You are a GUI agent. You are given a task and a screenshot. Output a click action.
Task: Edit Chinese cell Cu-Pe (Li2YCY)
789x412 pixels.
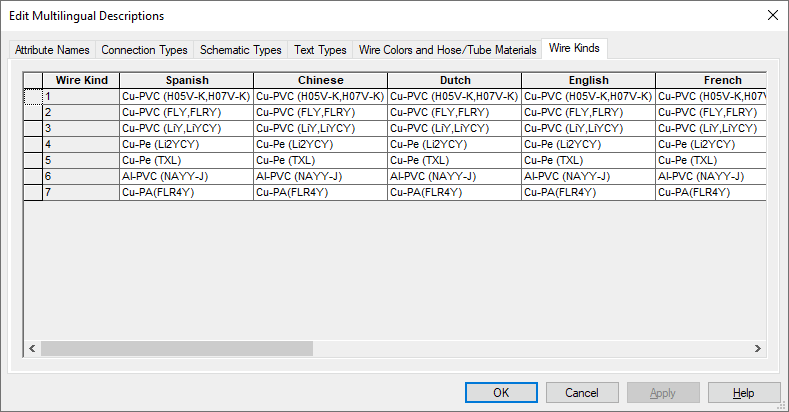point(321,144)
